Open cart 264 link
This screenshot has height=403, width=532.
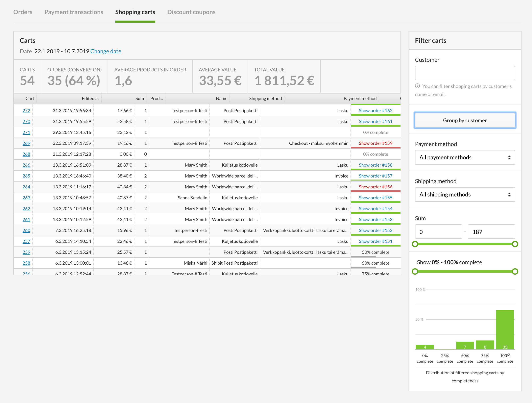tap(26, 187)
